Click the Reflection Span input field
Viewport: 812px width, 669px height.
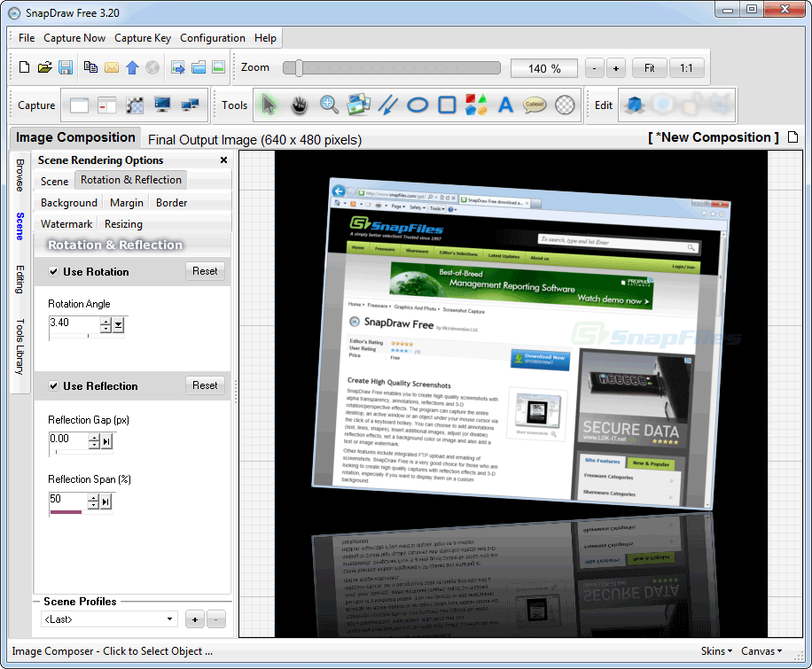[x=67, y=500]
